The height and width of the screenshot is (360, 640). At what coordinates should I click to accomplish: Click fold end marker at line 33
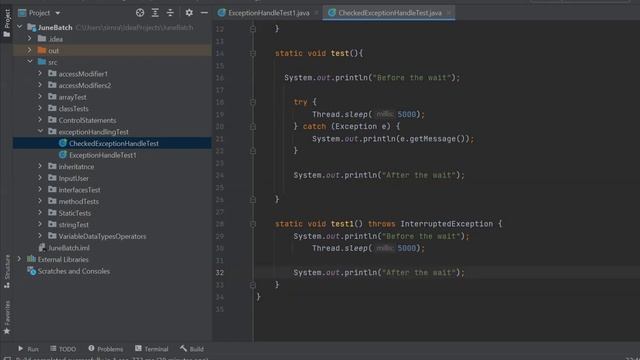pos(253,285)
